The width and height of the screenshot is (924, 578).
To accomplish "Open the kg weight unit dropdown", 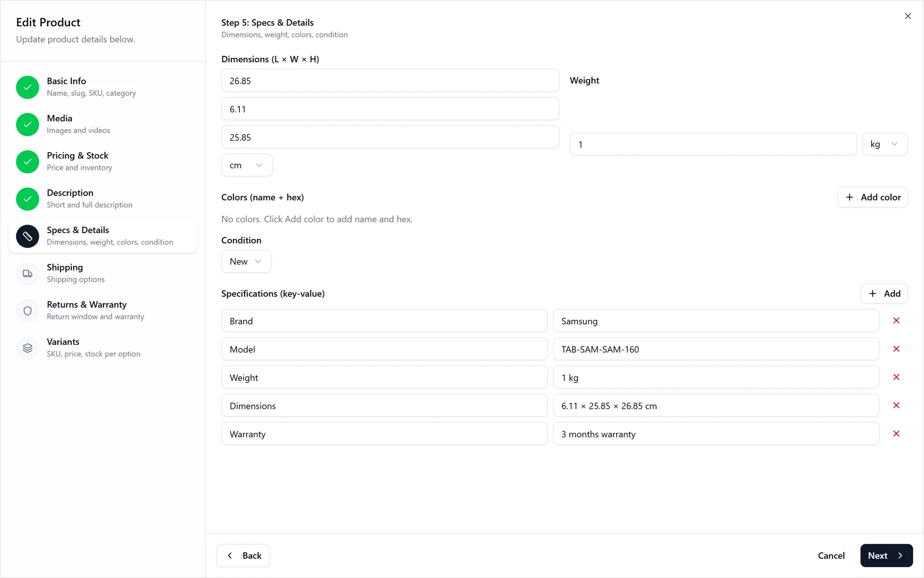I will [x=885, y=144].
